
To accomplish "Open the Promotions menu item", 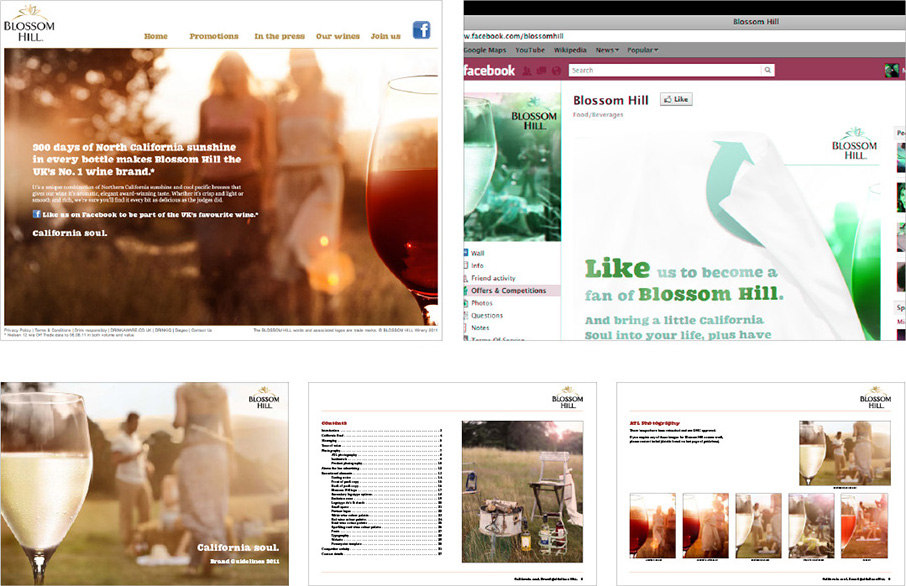I will pos(214,36).
